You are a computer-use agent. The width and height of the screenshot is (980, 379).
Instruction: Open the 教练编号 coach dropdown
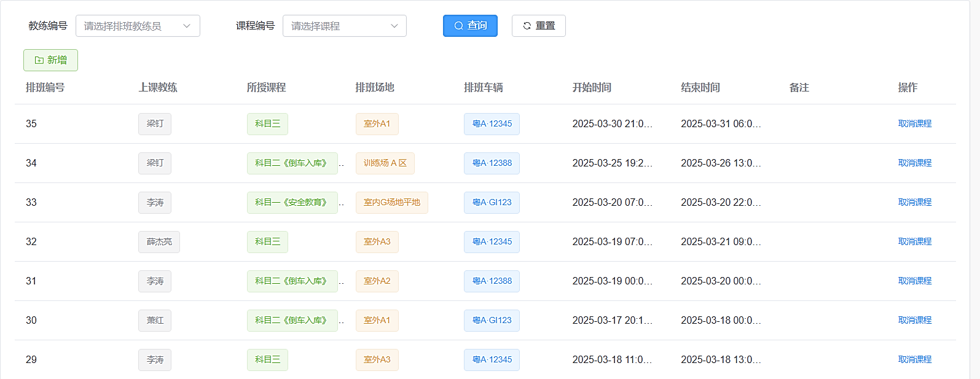[x=138, y=26]
